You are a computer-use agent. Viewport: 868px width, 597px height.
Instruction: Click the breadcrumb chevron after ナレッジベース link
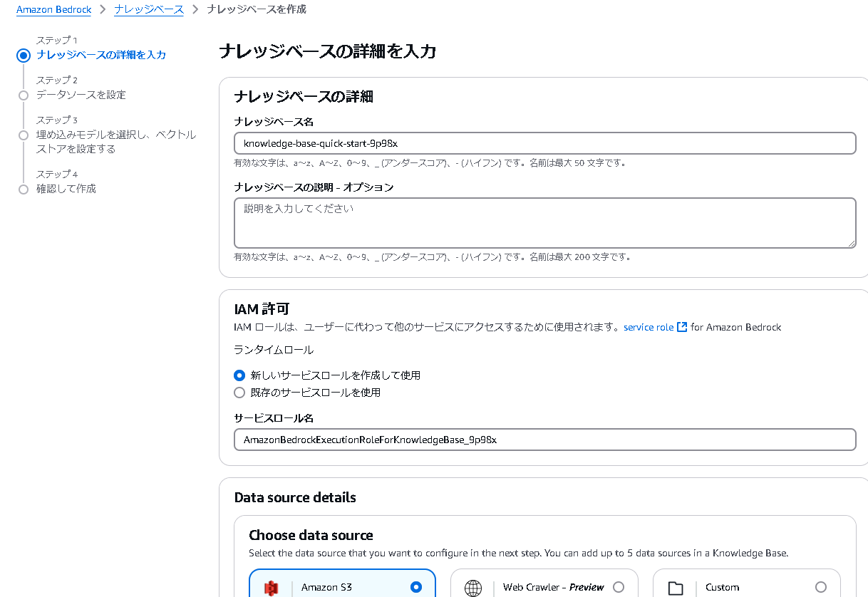coord(195,10)
